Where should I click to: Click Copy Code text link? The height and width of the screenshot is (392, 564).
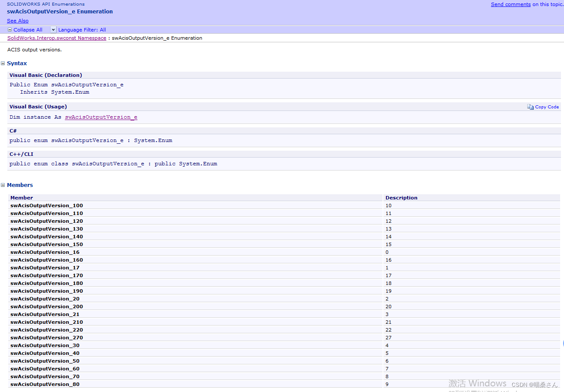point(547,107)
